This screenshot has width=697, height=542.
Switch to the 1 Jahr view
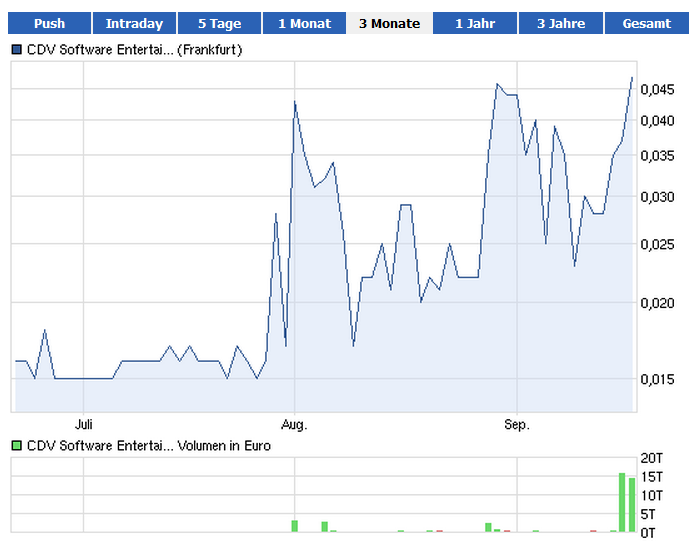(474, 23)
